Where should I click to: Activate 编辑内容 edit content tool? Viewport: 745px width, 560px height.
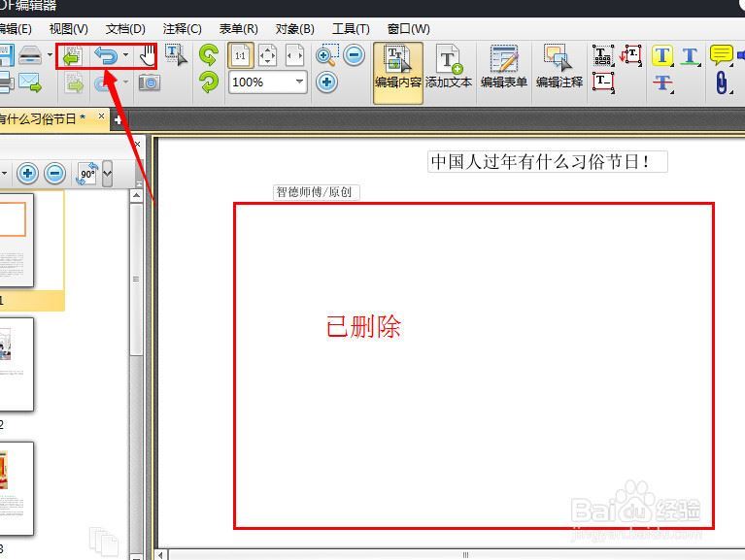click(x=398, y=73)
